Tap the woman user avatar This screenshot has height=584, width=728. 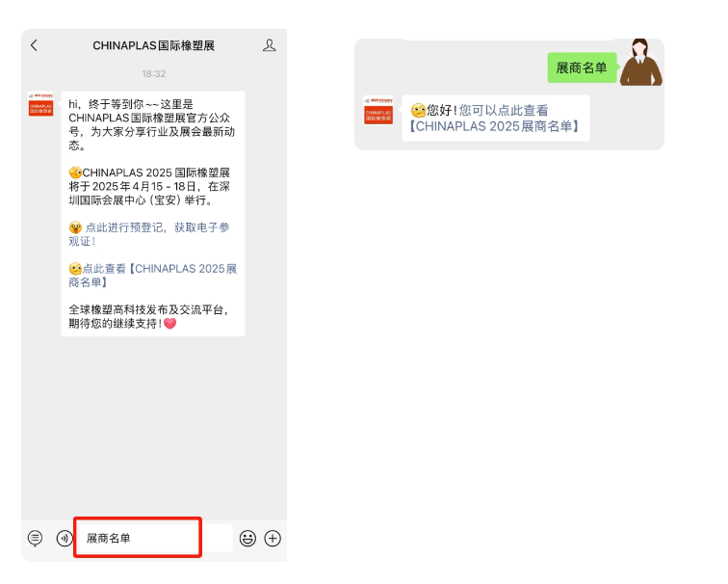[639, 64]
